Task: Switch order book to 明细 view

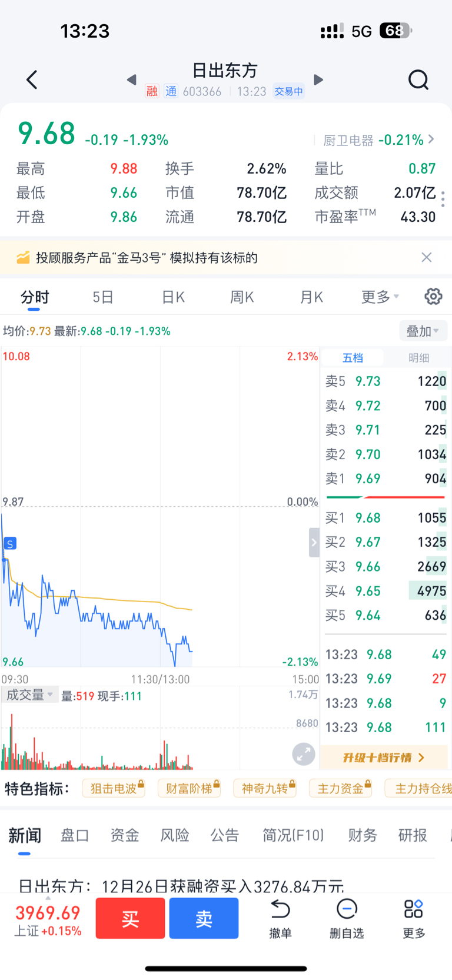Action: click(418, 358)
